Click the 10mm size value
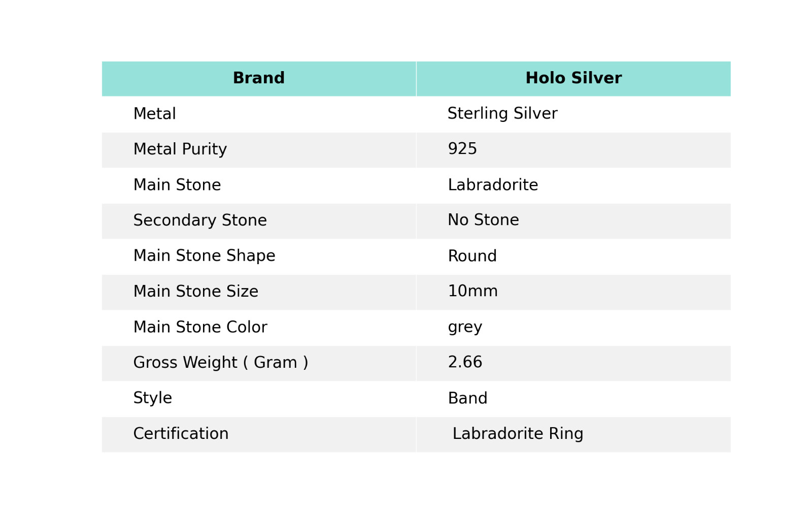The width and height of the screenshot is (812, 508). (472, 292)
